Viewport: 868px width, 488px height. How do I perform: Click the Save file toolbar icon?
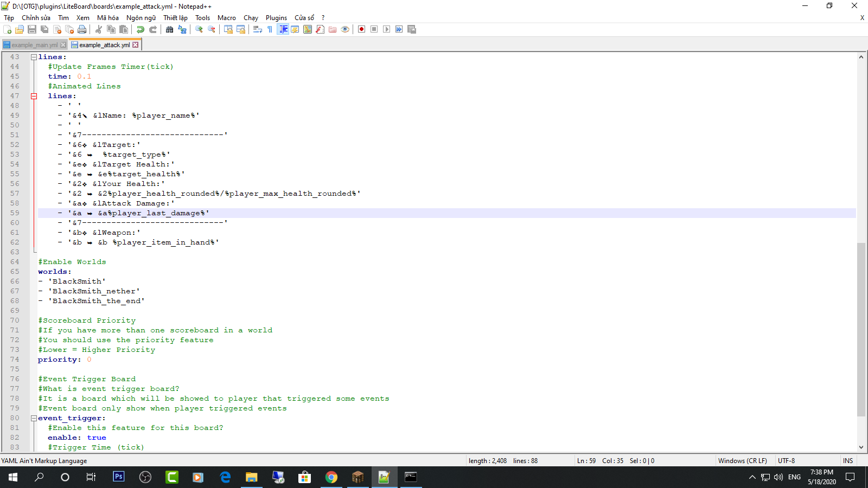click(x=32, y=29)
